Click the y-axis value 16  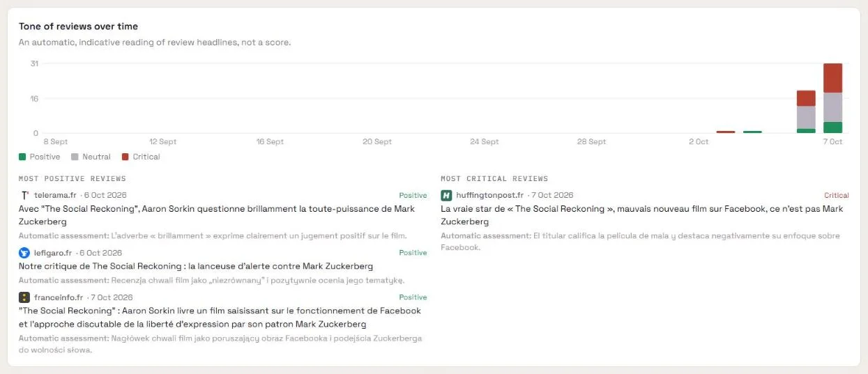pos(34,98)
